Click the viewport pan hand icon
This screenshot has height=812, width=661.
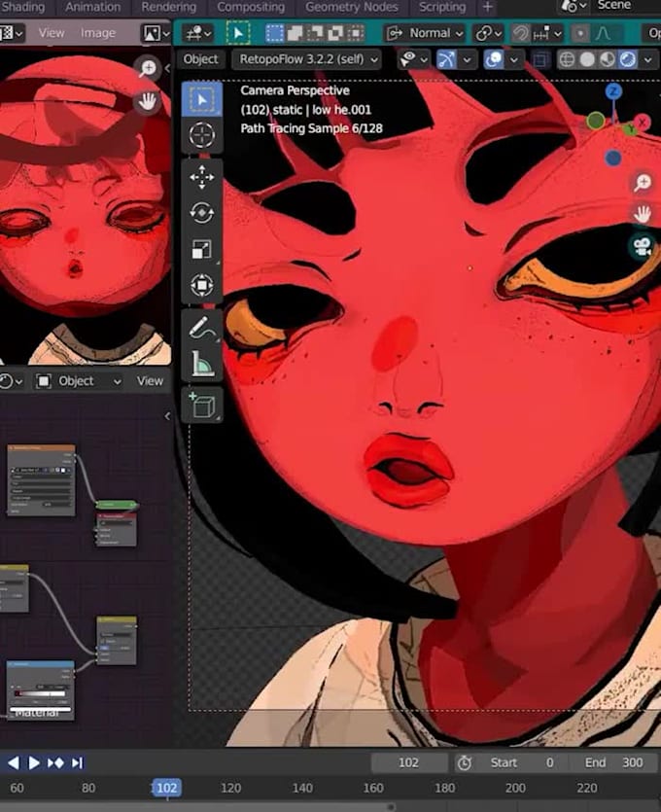click(643, 213)
